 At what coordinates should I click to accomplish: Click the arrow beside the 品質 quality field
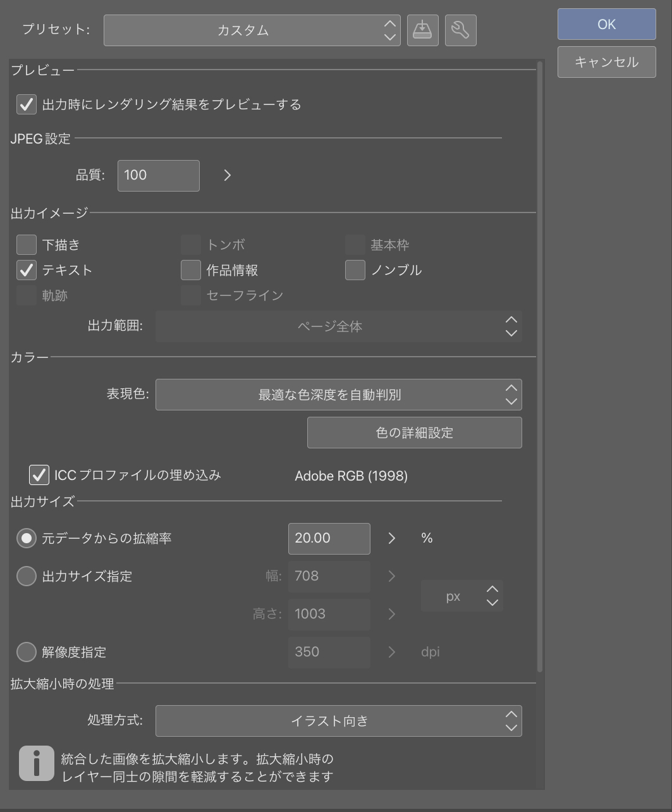(226, 175)
